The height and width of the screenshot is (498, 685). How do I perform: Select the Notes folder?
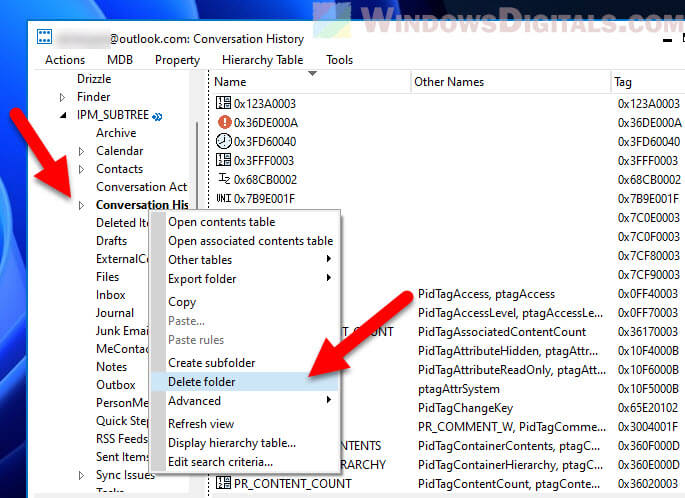[111, 367]
